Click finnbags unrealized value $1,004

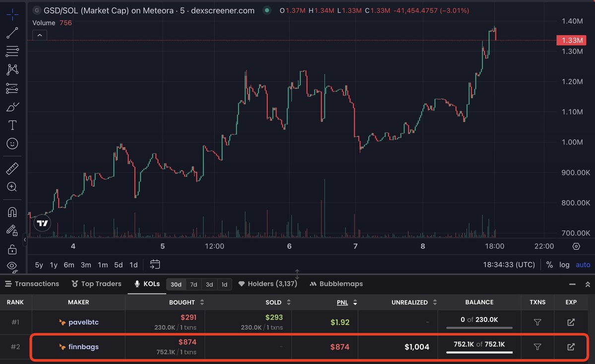click(417, 347)
